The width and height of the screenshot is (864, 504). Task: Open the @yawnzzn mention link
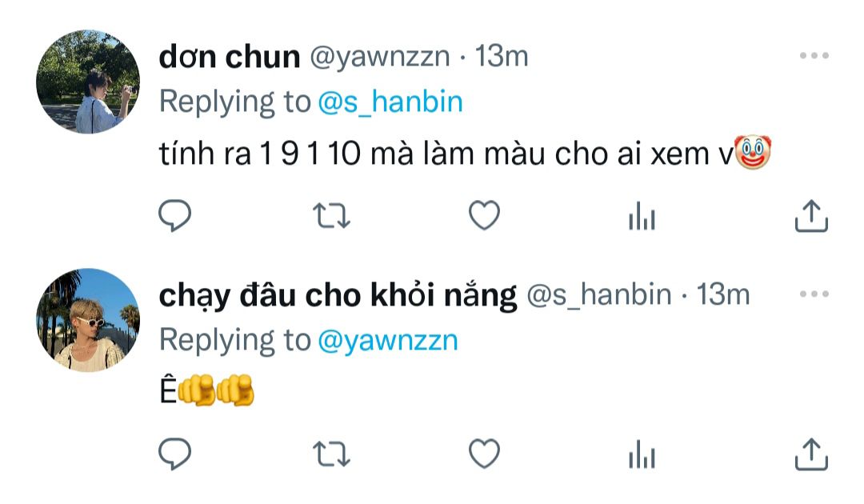click(388, 341)
